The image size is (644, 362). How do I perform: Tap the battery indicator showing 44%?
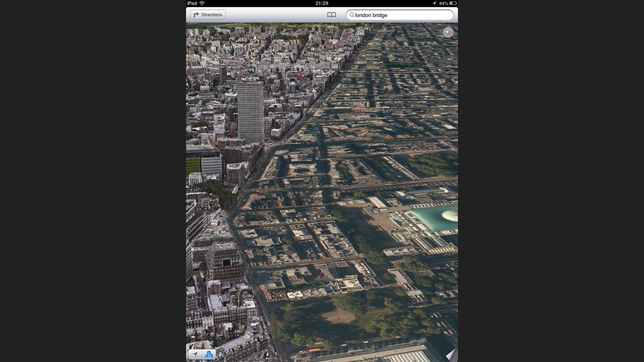pos(451,3)
